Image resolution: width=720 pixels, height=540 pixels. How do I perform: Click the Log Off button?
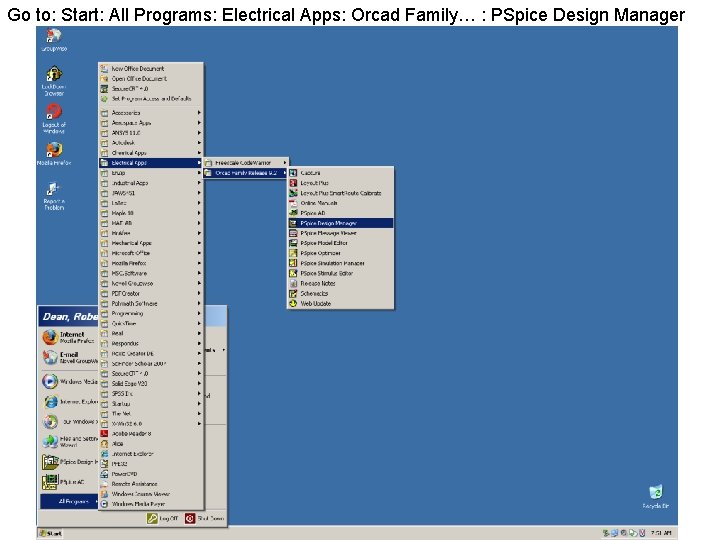(162, 518)
